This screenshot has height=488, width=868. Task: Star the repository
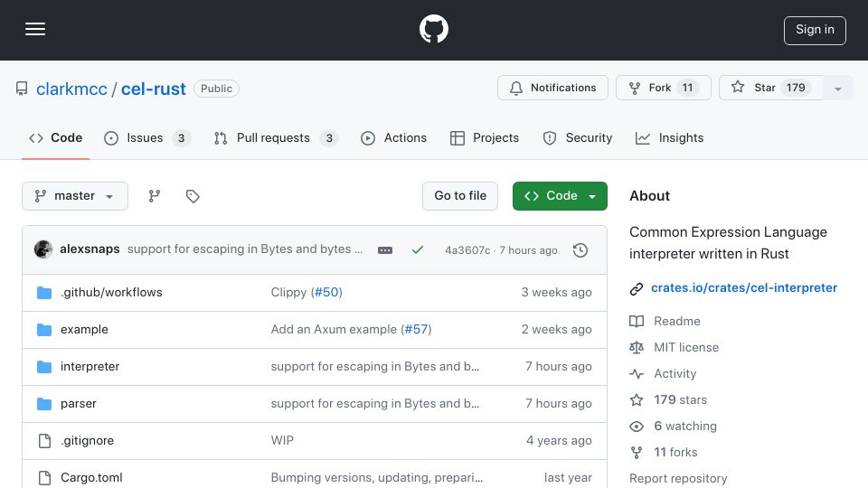pos(770,88)
